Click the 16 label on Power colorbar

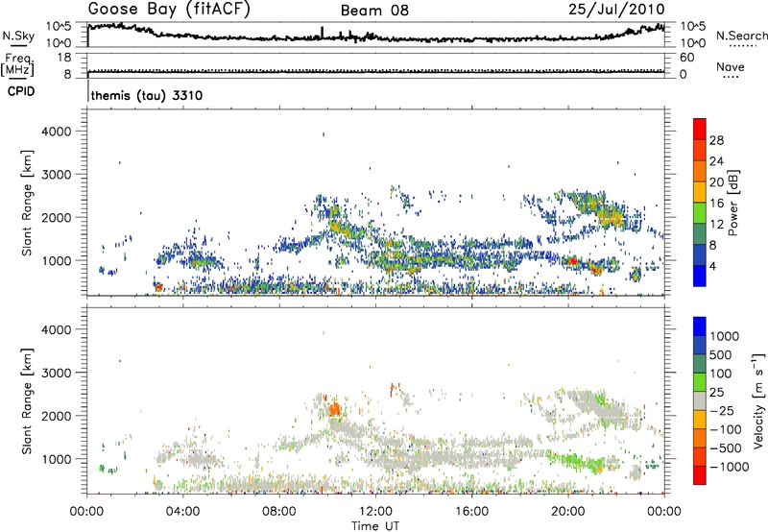(x=716, y=204)
